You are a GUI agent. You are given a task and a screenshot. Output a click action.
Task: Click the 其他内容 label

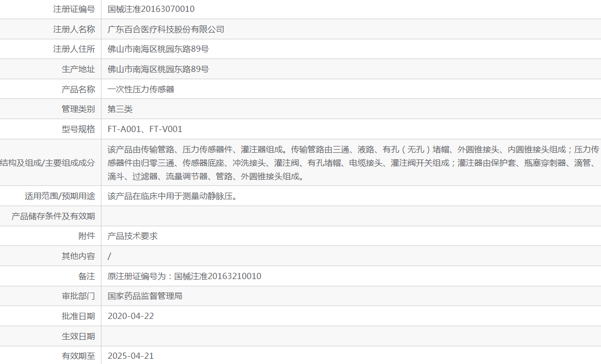[x=78, y=256]
